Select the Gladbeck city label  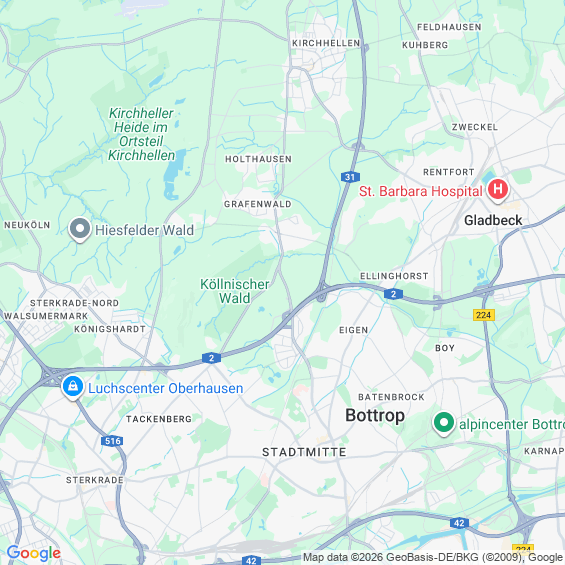pos(493,220)
